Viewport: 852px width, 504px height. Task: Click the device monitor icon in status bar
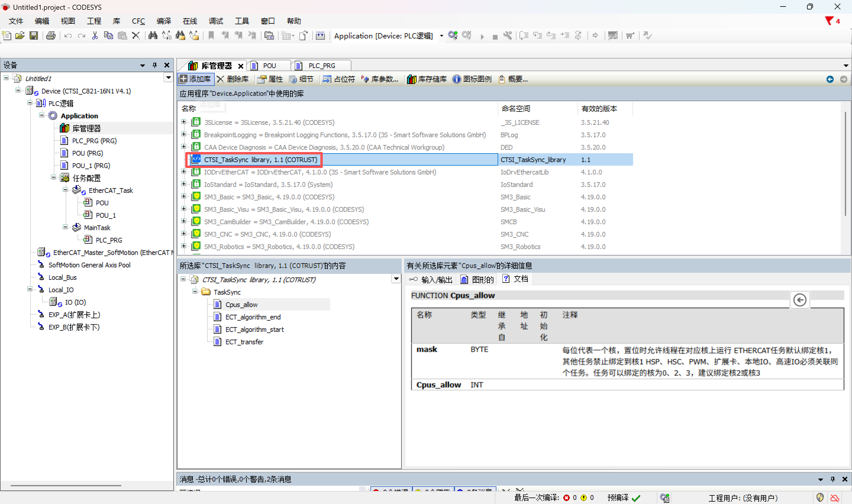coord(664,498)
